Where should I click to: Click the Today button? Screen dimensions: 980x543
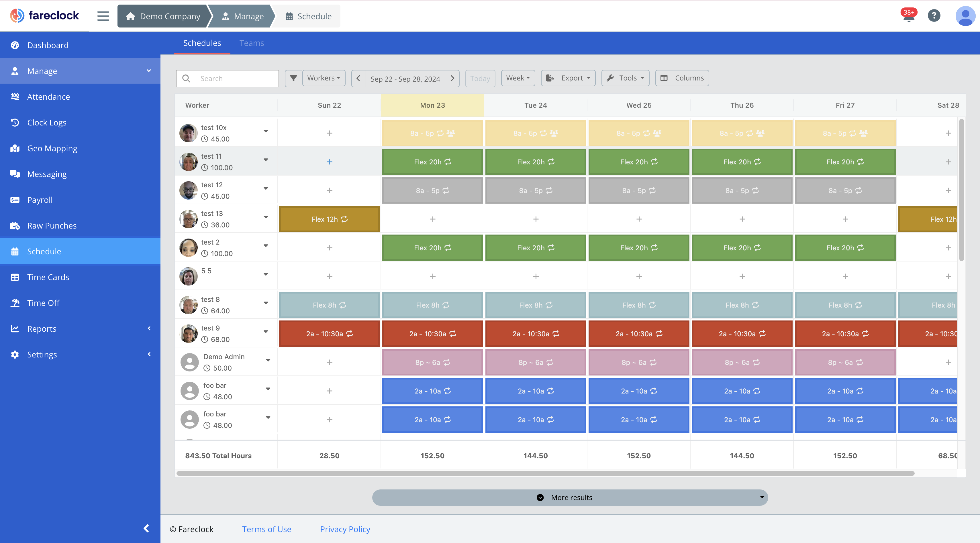[480, 78]
